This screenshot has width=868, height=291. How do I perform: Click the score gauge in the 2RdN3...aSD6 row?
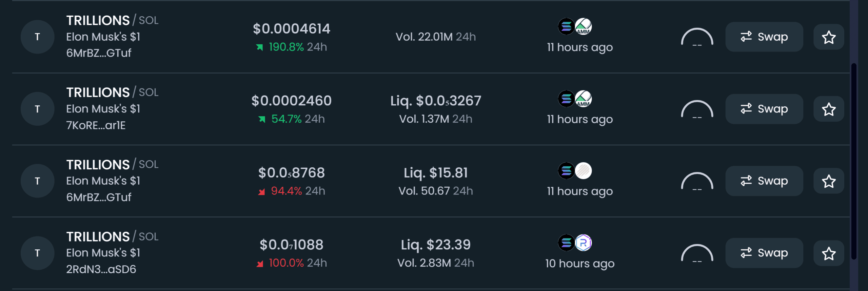point(697,254)
